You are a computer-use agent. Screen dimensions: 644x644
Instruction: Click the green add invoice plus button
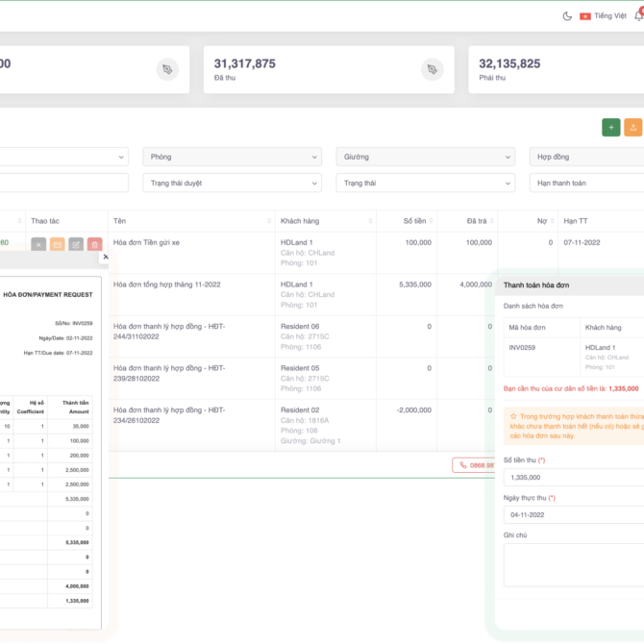point(610,127)
